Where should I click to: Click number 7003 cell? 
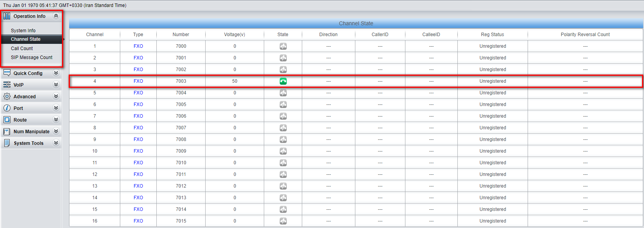point(181,81)
